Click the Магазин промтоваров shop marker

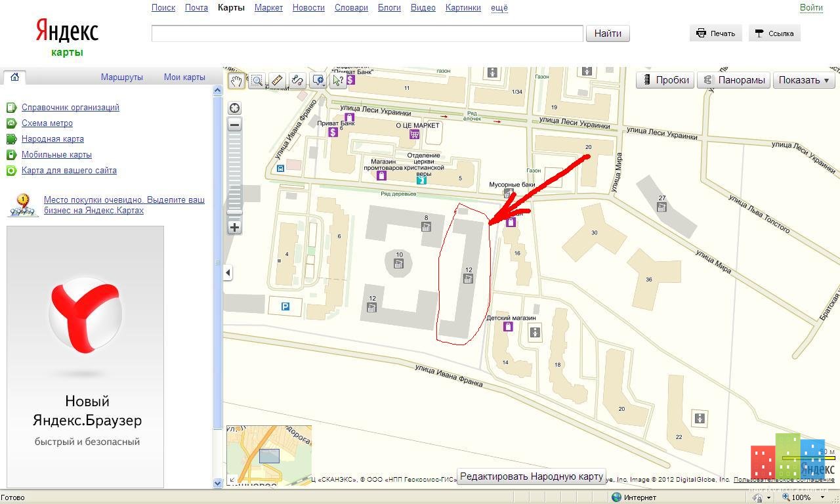pyautogui.click(x=381, y=175)
